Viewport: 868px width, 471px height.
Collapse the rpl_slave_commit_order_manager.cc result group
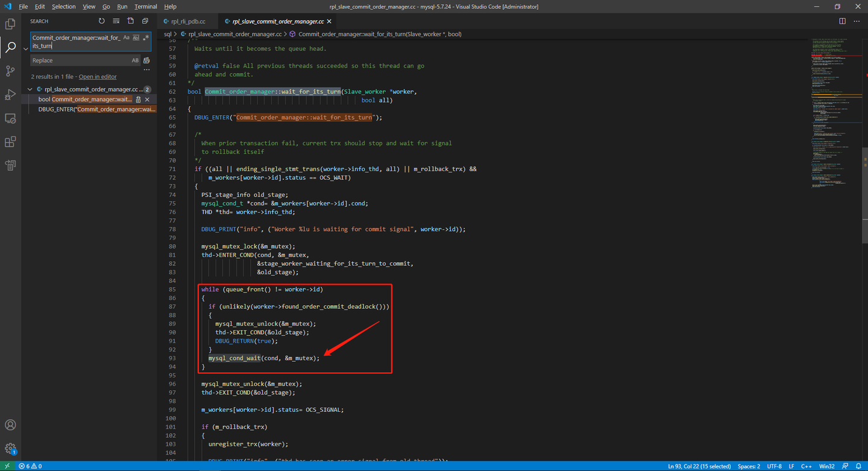[x=30, y=89]
